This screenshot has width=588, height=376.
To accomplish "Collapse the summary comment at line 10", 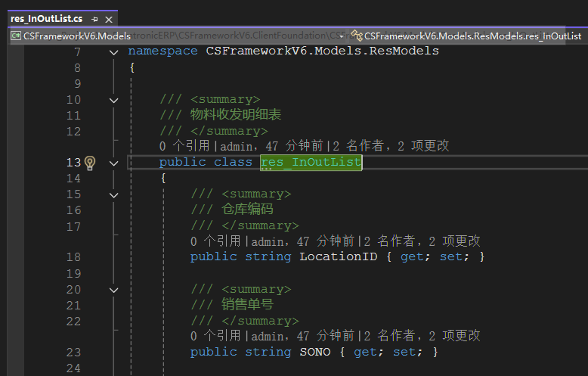I will click(113, 100).
